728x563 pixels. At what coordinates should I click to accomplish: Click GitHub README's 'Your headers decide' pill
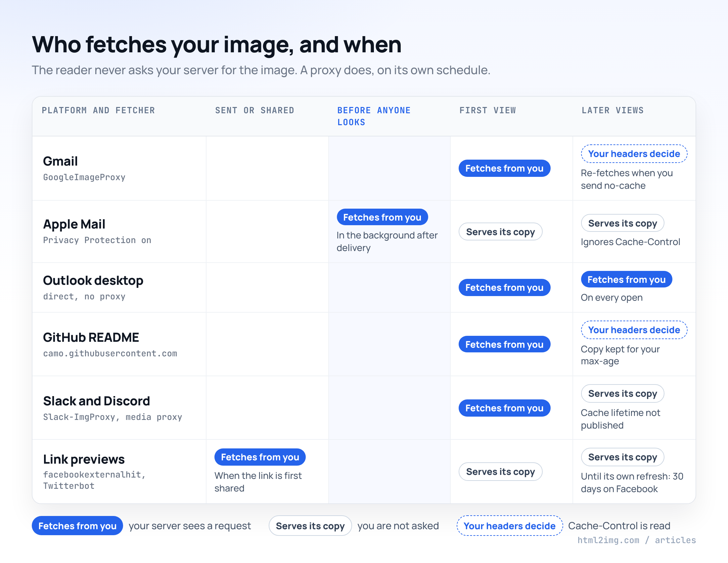click(x=634, y=330)
